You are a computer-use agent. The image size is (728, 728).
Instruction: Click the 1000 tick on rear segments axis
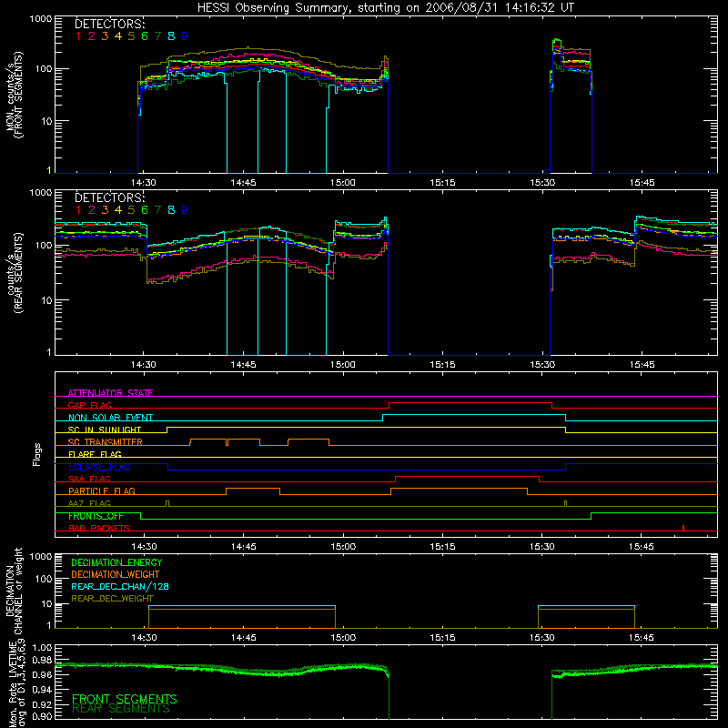(x=41, y=193)
